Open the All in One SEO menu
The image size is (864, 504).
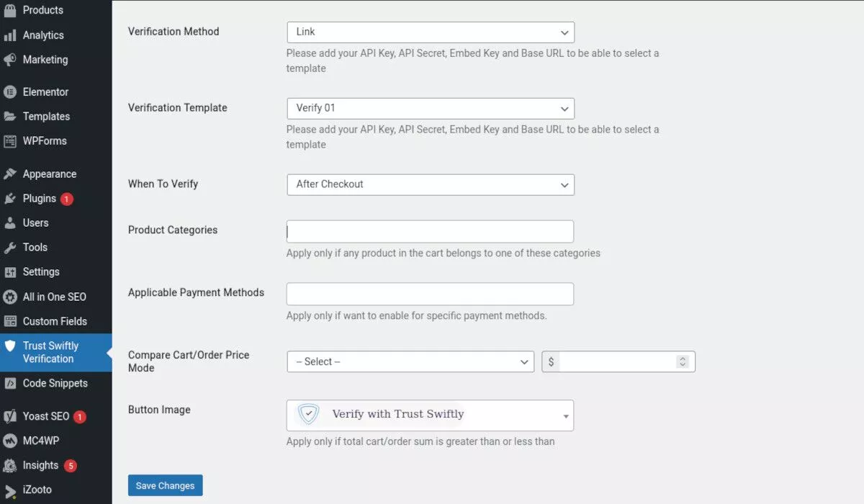(x=56, y=297)
